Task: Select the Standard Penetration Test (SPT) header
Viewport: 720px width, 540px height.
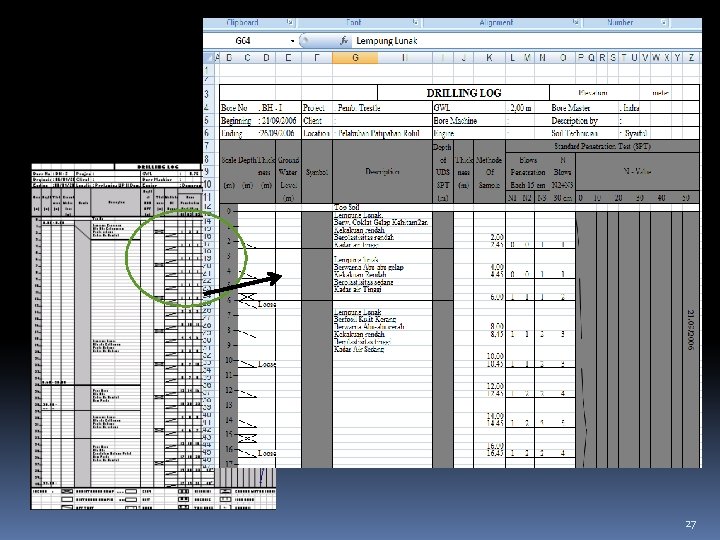Action: tap(602, 146)
